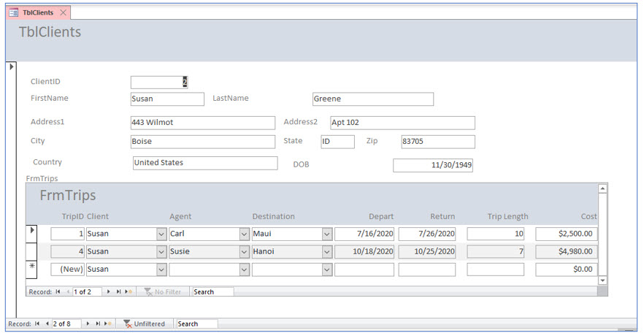Open Agent dropdown showing Carl

pyautogui.click(x=245, y=234)
